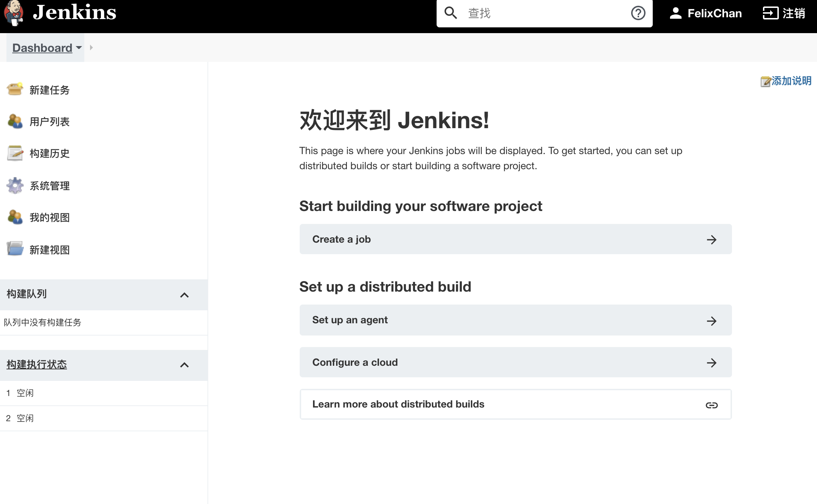Click arrow icon on Set up an agent
Screen dimensions: 817x504
pos(711,321)
